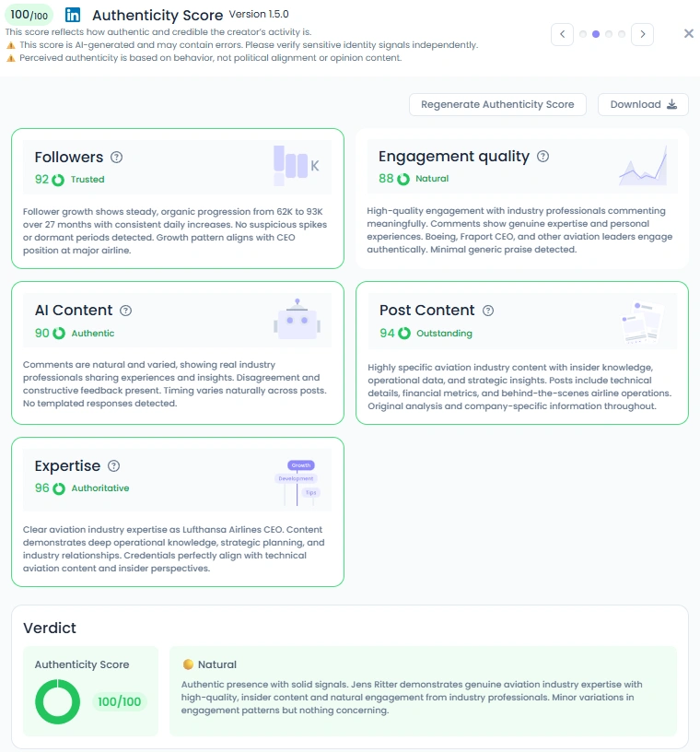Open the AI Content help icon

point(125,311)
